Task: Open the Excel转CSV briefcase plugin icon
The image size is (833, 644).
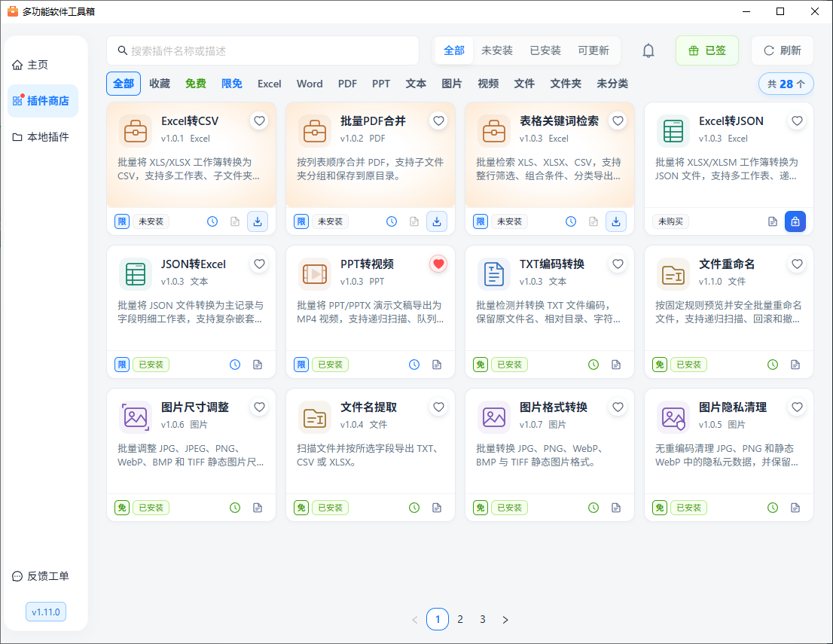Action: pos(136,131)
